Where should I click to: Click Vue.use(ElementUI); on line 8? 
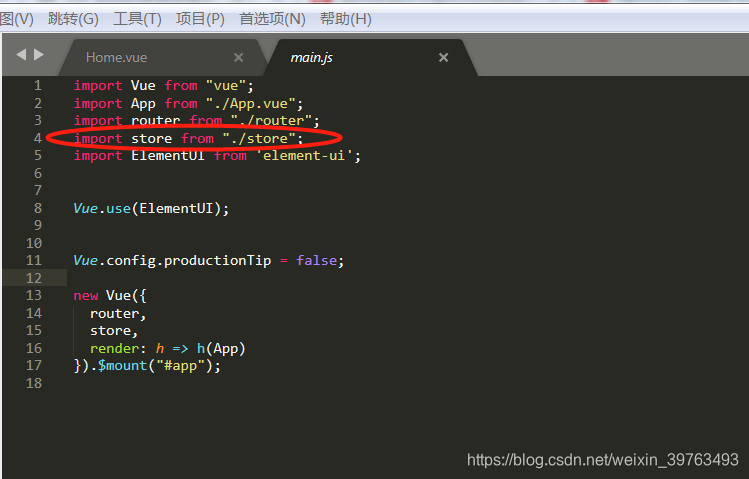pos(151,209)
